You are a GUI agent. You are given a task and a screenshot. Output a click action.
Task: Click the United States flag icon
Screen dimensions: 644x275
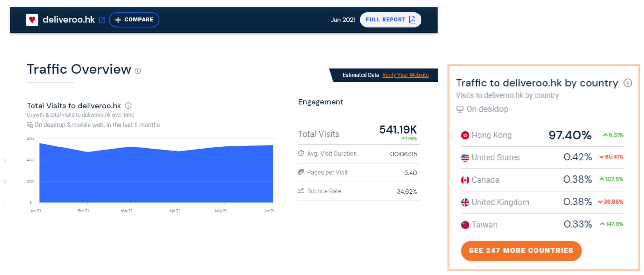[465, 157]
